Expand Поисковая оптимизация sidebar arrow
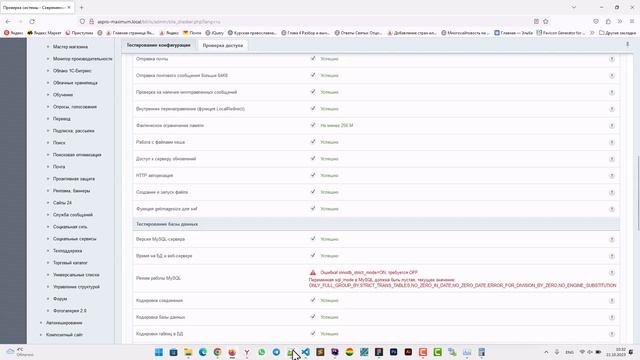640x360 pixels. tap(48, 155)
